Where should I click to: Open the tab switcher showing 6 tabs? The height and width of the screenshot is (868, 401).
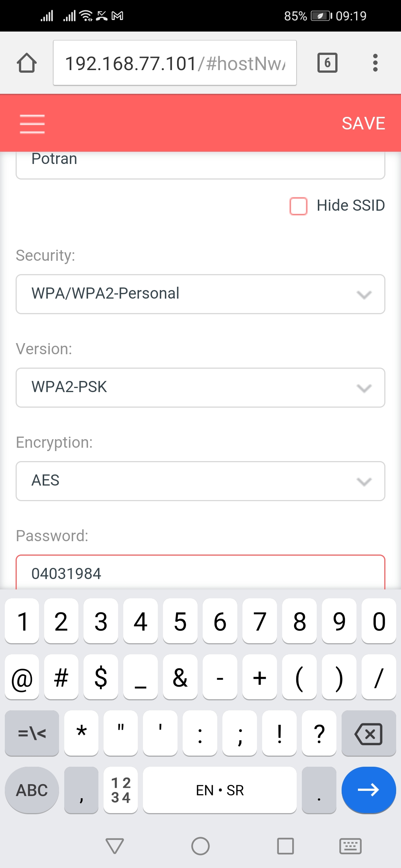pyautogui.click(x=327, y=63)
